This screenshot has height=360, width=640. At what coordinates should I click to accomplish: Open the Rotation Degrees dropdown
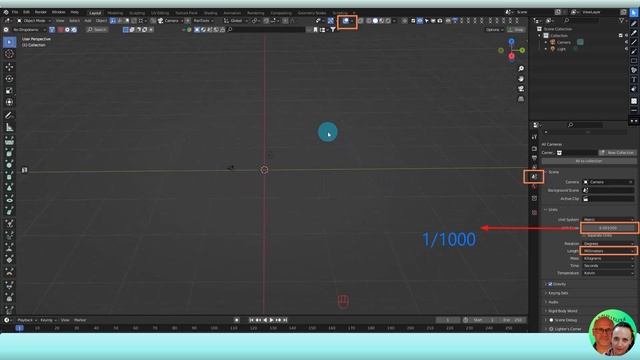point(608,244)
